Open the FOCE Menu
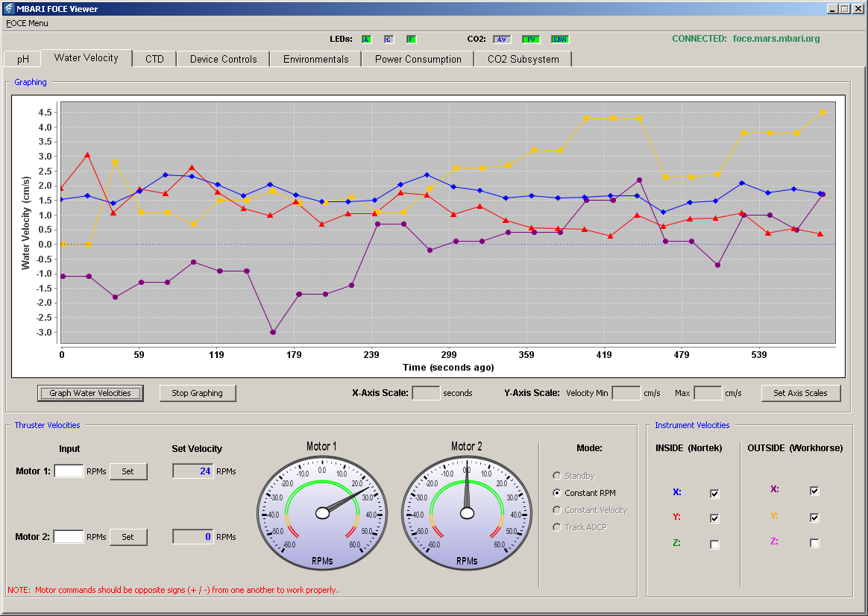 click(x=27, y=23)
